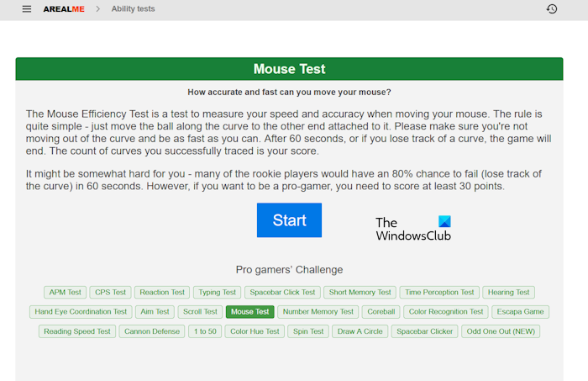The image size is (588, 381).
Task: Open the history clock icon
Action: click(x=551, y=9)
